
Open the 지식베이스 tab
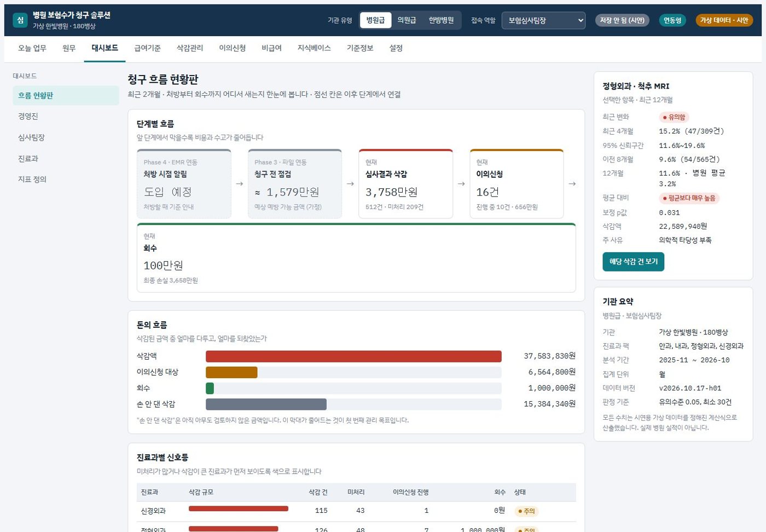tap(314, 48)
